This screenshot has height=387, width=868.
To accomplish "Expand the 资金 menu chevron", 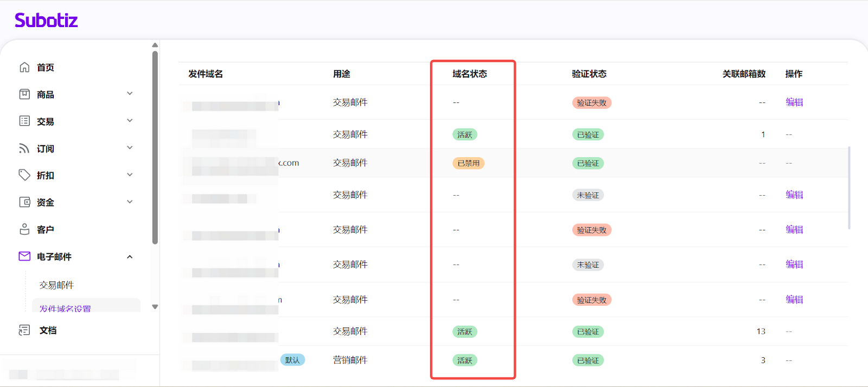I will pyautogui.click(x=130, y=202).
